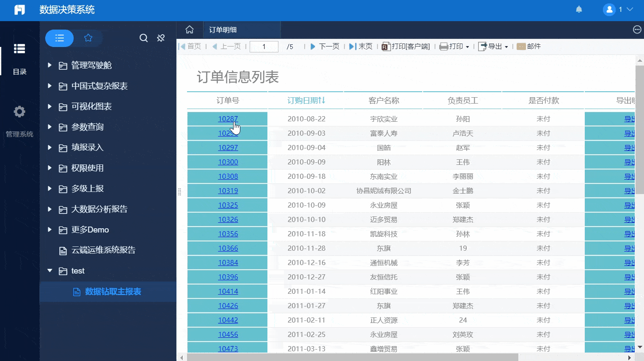This screenshot has height=361, width=644.
Task: Switch to the directory list view
Action: click(x=60, y=38)
